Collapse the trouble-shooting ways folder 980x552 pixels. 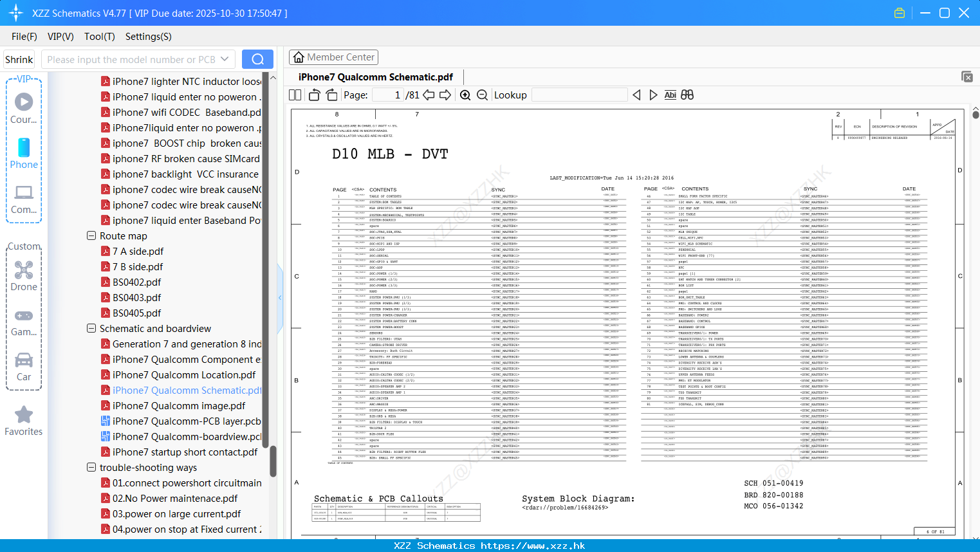click(x=91, y=467)
